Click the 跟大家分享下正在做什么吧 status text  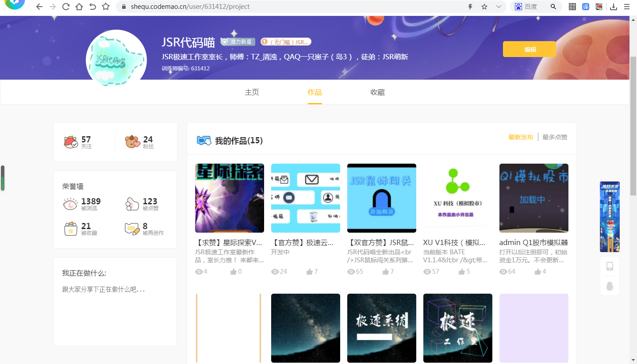point(104,290)
